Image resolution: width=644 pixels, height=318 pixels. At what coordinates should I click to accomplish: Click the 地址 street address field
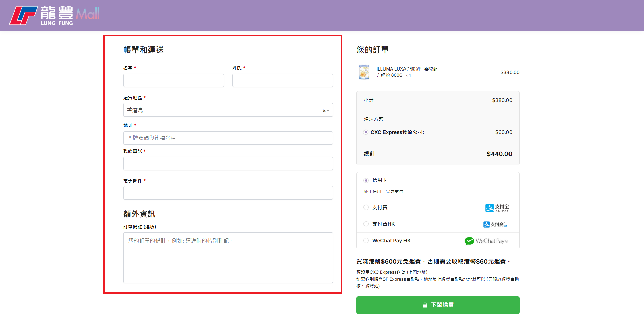228,138
